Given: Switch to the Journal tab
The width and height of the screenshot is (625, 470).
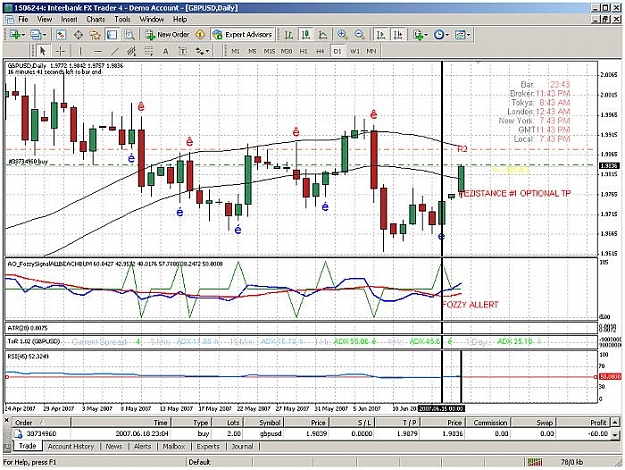Looking at the screenshot, I should coord(242,446).
